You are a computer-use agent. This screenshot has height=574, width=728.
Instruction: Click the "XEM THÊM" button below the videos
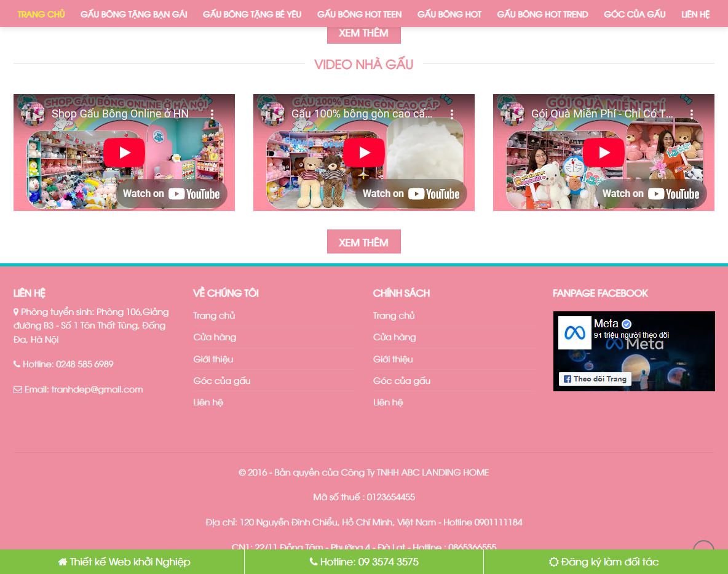(364, 241)
